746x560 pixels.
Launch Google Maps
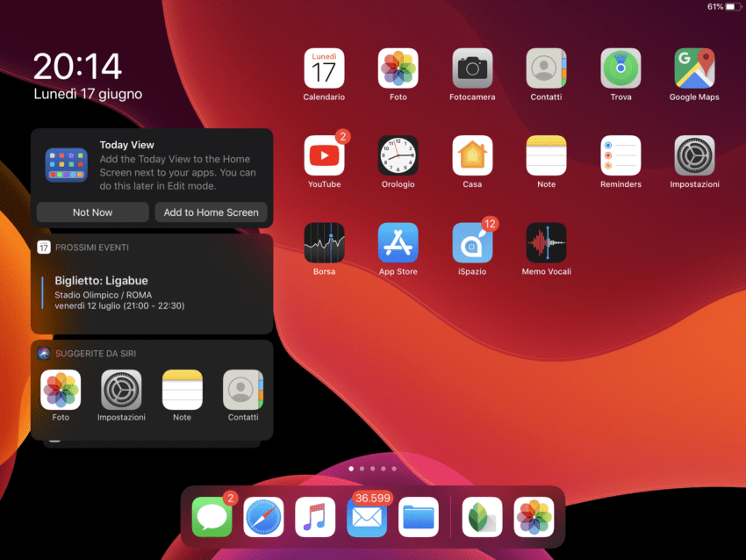coord(694,68)
